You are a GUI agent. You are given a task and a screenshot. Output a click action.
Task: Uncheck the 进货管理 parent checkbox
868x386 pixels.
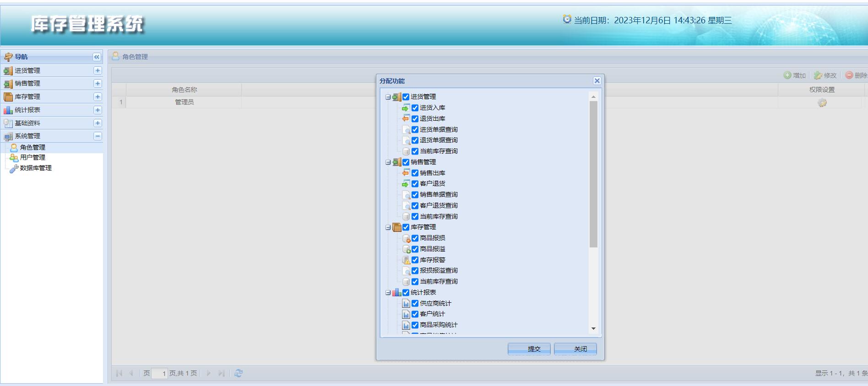pos(406,97)
